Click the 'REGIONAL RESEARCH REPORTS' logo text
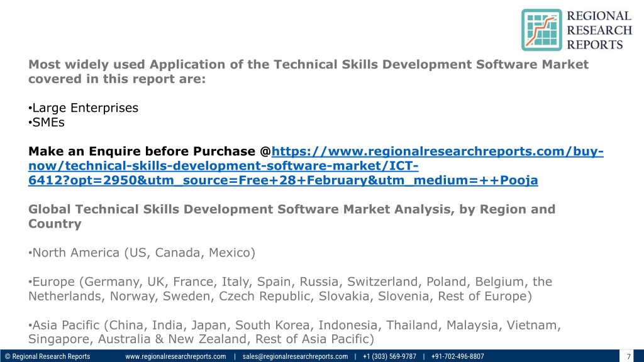The image size is (644, 362). click(x=599, y=30)
